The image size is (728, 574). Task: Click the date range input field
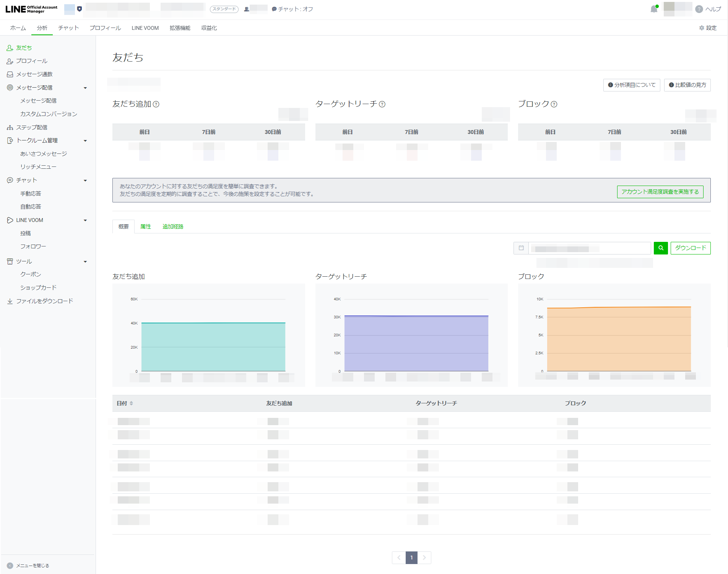click(590, 248)
